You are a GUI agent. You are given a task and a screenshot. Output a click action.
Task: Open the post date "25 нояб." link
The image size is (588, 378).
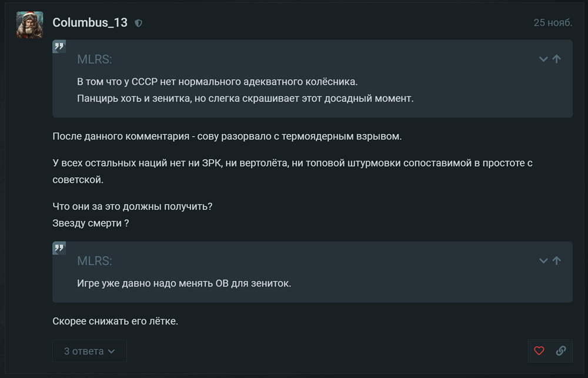pyautogui.click(x=553, y=23)
